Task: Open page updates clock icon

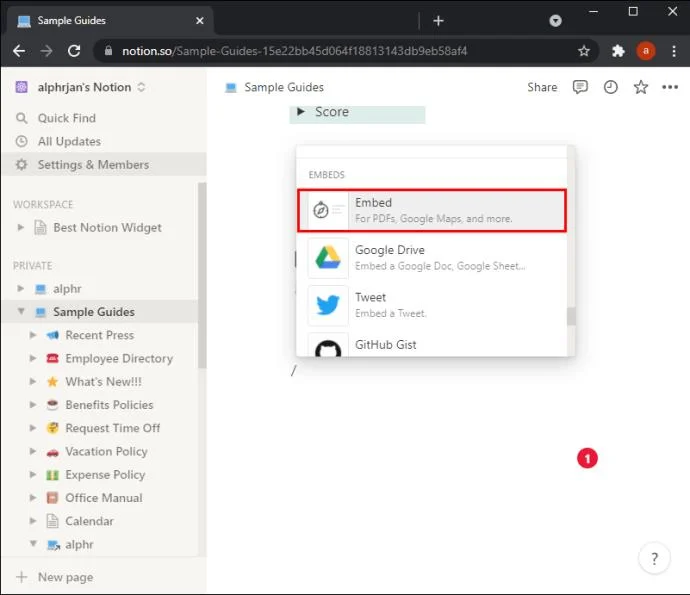Action: tap(610, 87)
